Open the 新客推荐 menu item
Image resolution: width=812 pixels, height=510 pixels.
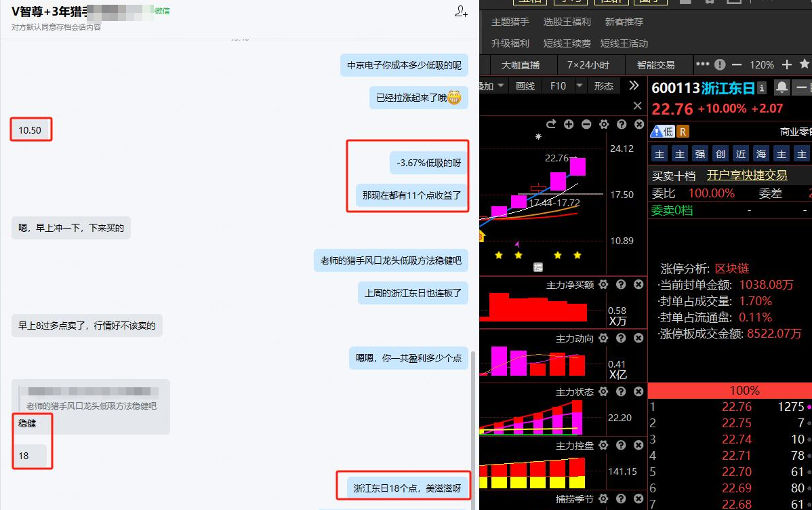[624, 22]
